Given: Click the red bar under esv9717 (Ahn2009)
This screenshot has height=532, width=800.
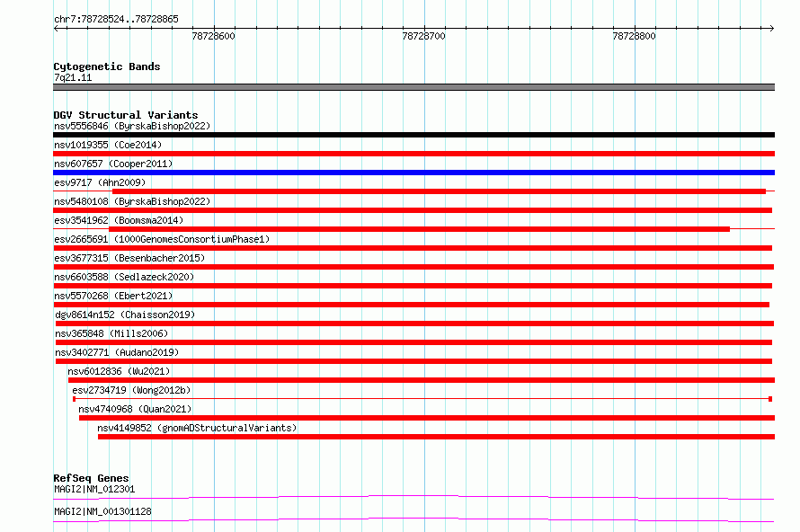Looking at the screenshot, I should (439, 191).
